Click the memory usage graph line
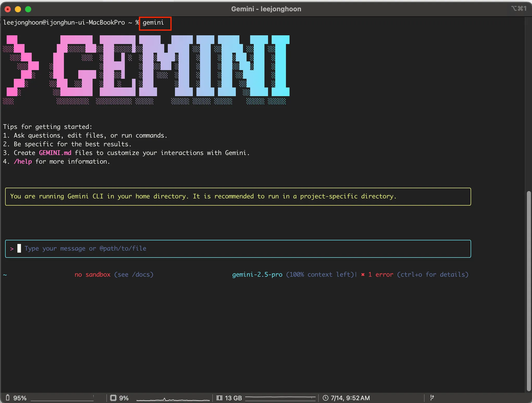The image size is (532, 403). 280,398
